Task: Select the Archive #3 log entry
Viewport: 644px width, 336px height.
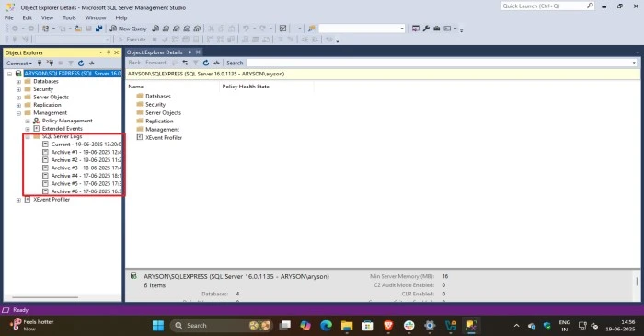Action: tap(86, 168)
